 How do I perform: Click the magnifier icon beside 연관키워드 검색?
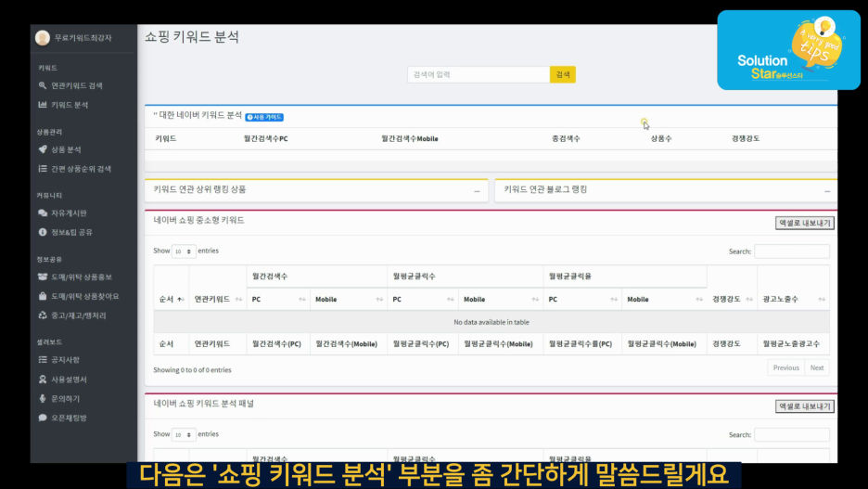pos(43,86)
